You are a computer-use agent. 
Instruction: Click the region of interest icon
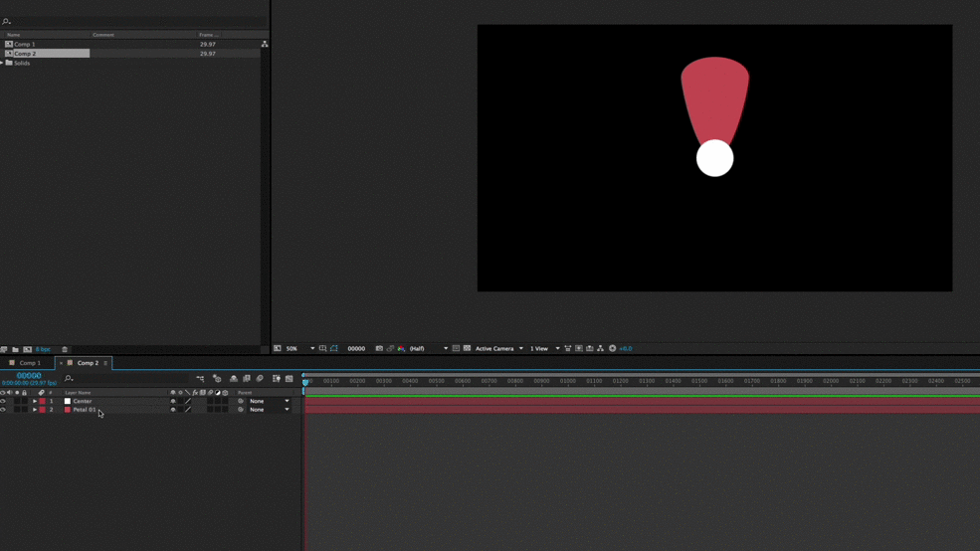(x=456, y=348)
